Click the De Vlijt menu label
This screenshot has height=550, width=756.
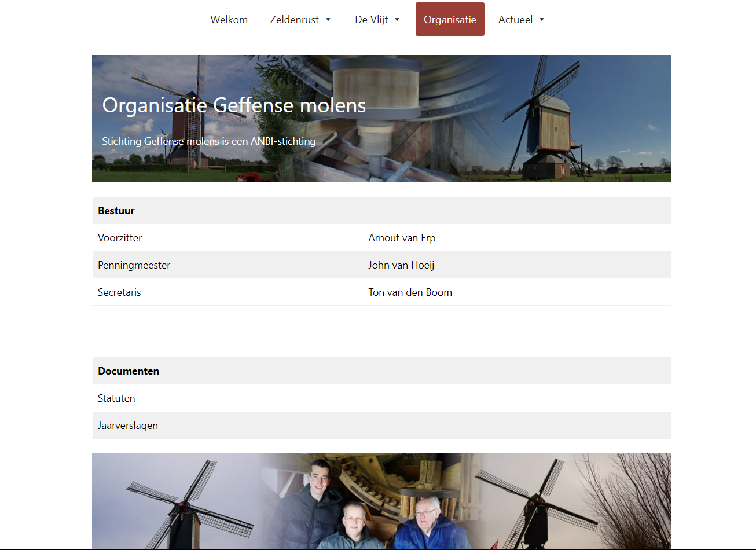point(372,20)
